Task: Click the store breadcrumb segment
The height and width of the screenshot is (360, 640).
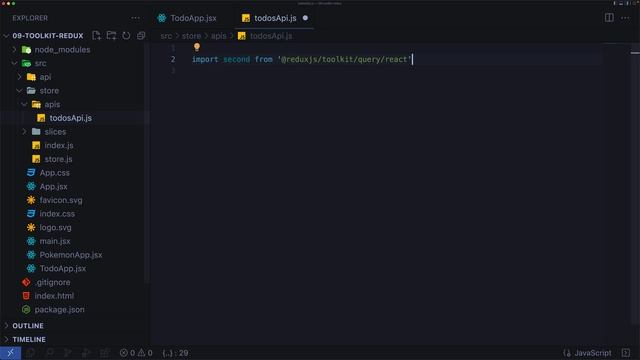Action: 191,36
